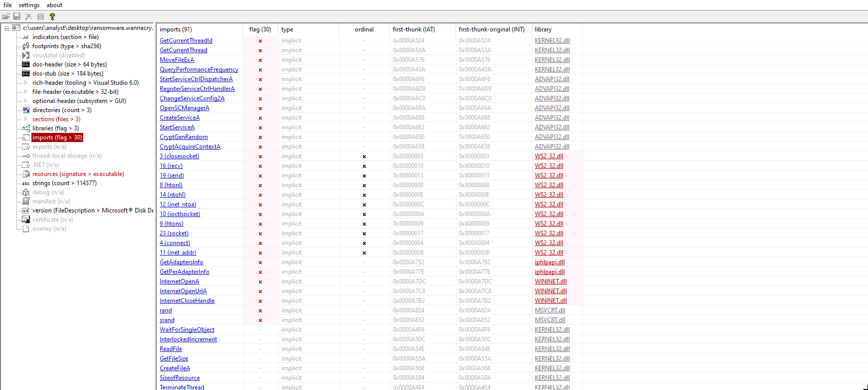Viewport: 868px width, 390px height.
Task: Open the 23 (socket) import link
Action: [174, 233]
